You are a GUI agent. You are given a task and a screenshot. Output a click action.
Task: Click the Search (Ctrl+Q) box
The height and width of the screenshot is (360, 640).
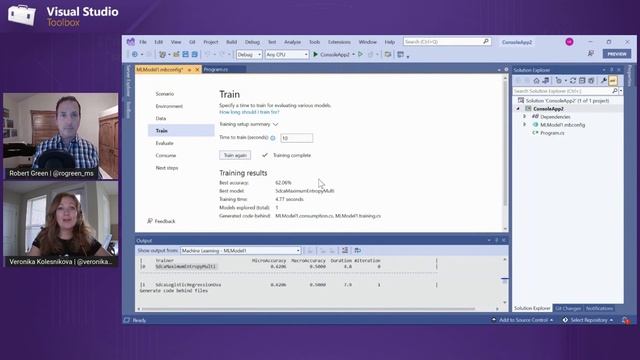[x=447, y=42]
